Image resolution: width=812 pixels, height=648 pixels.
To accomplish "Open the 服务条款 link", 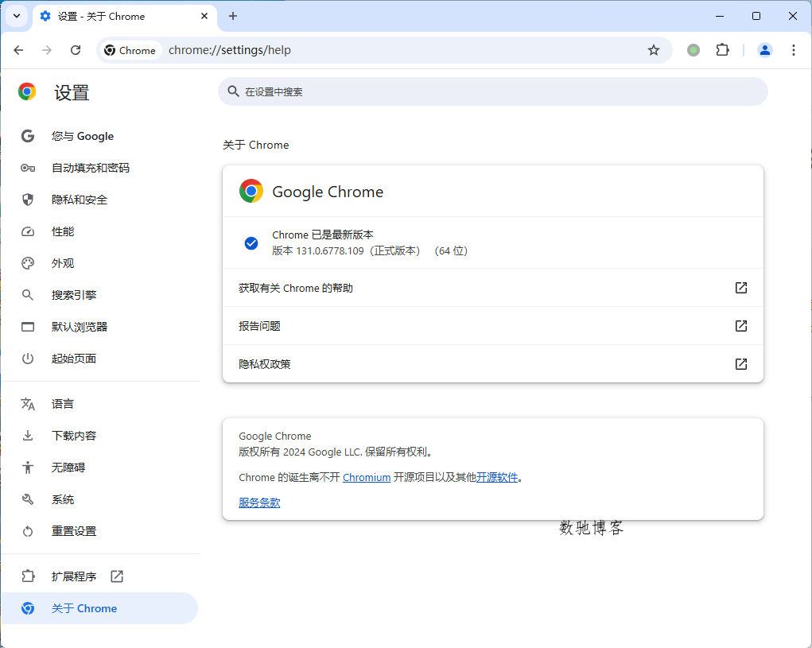I will 259,502.
